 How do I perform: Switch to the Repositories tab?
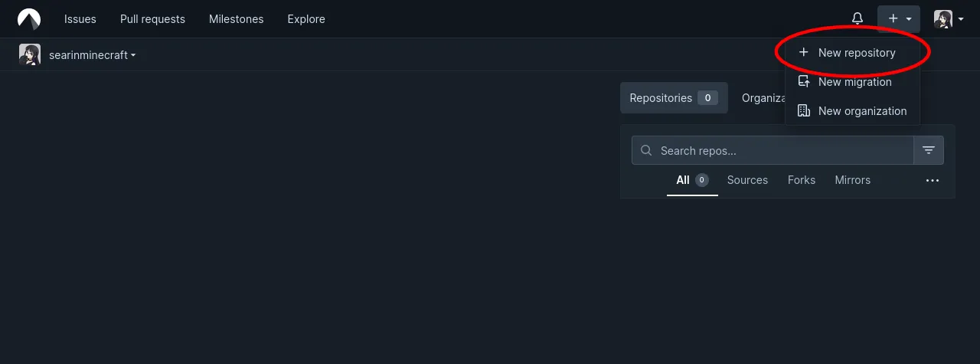673,98
